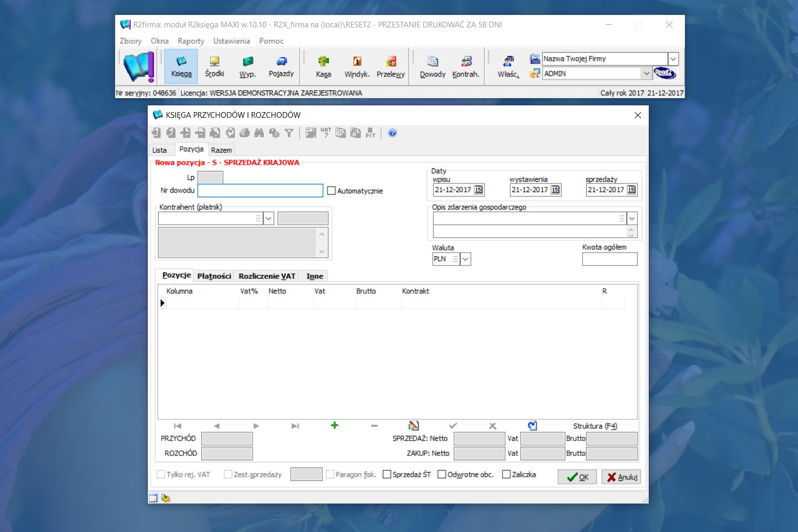Open Kontrahent (płatnik) dropdown list

269,219
